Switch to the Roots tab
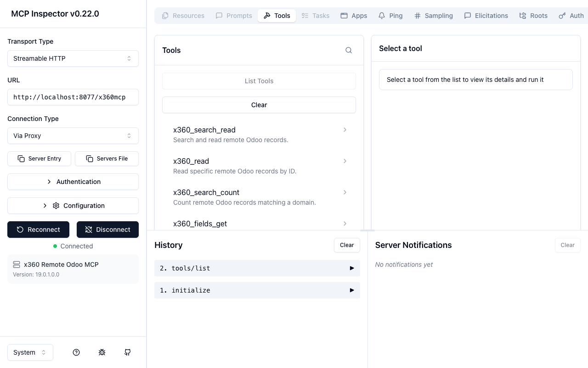Screen dimensions: 588x368 (533, 16)
